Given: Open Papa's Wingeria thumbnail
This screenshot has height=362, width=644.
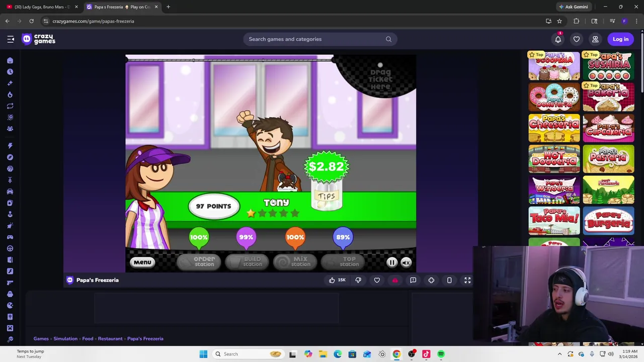Looking at the screenshot, I should pos(554,190).
